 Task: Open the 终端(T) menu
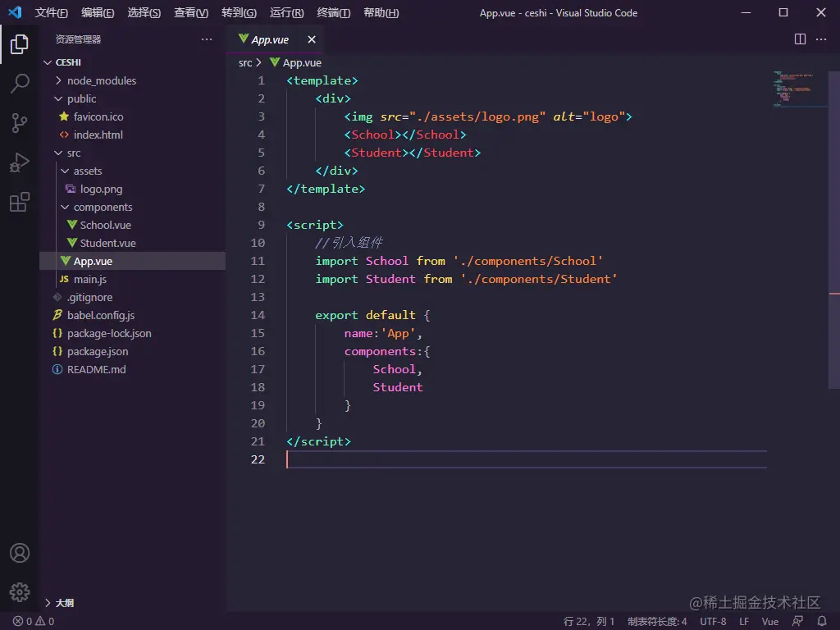coord(334,13)
